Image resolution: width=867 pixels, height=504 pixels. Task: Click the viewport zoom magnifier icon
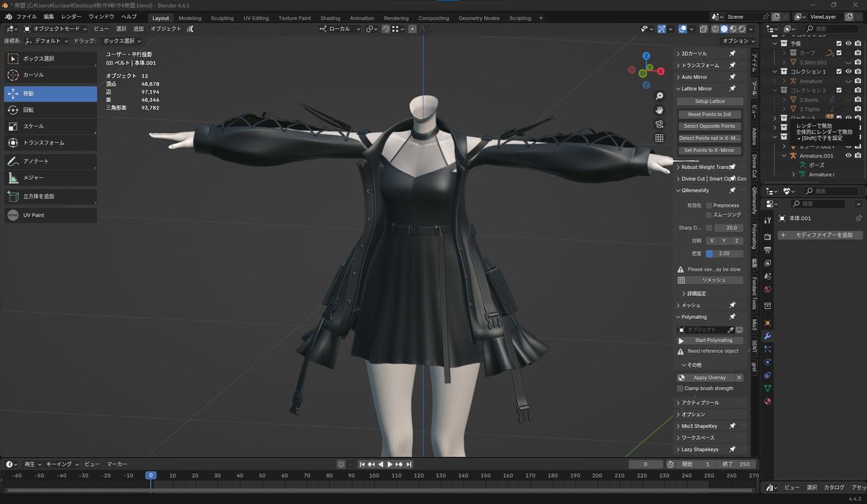click(659, 96)
